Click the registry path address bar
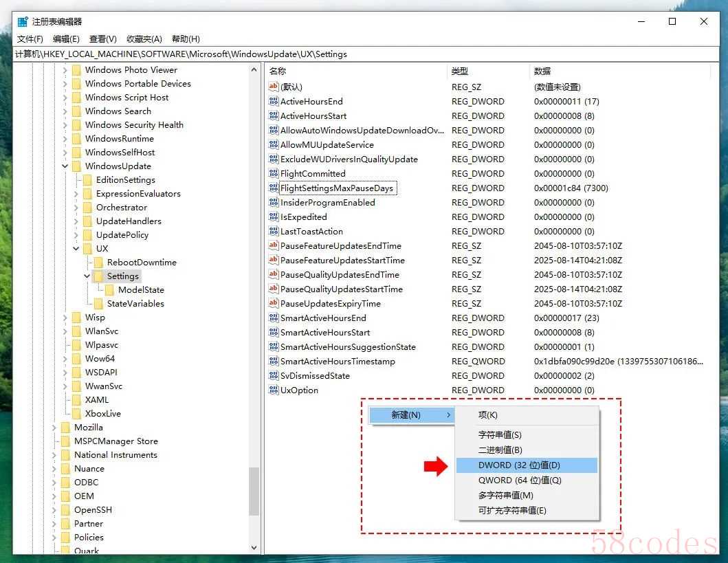 344,54
